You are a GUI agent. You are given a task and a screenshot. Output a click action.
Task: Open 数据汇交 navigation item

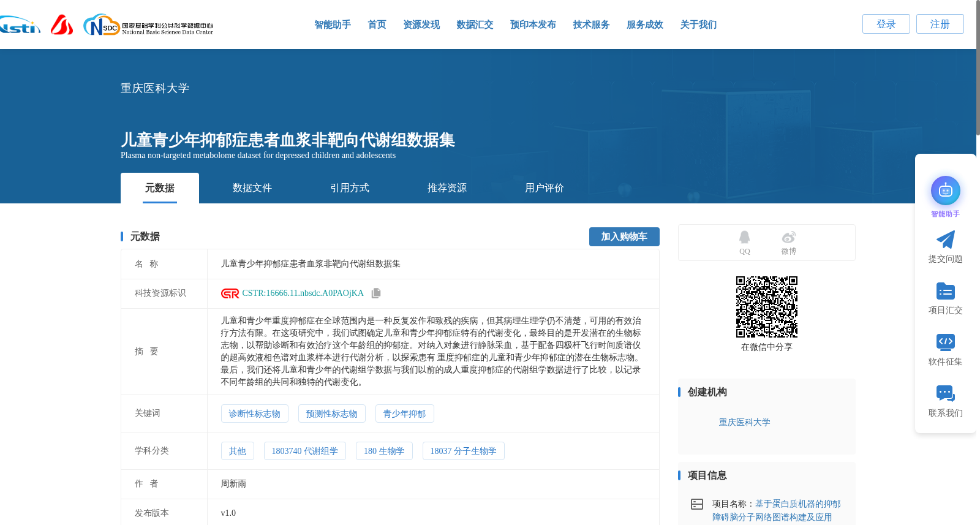coord(475,25)
